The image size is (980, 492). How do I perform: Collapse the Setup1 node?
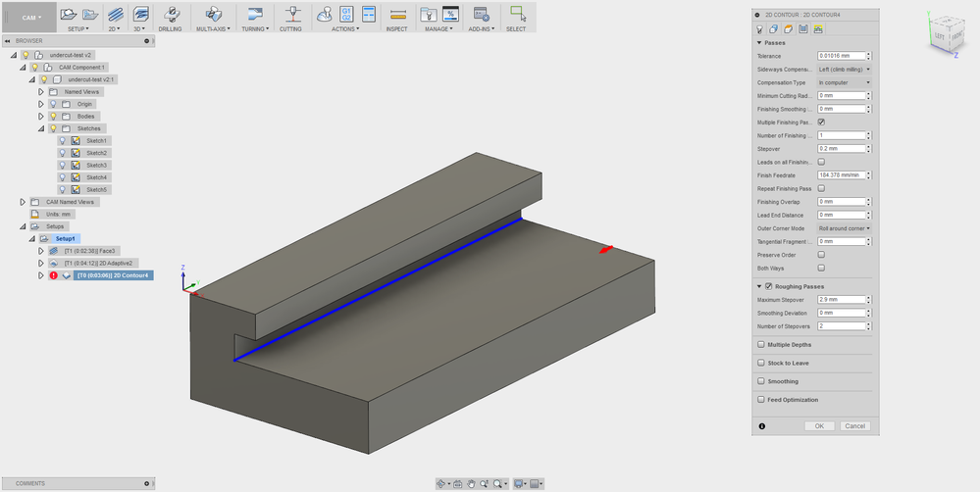(31, 238)
